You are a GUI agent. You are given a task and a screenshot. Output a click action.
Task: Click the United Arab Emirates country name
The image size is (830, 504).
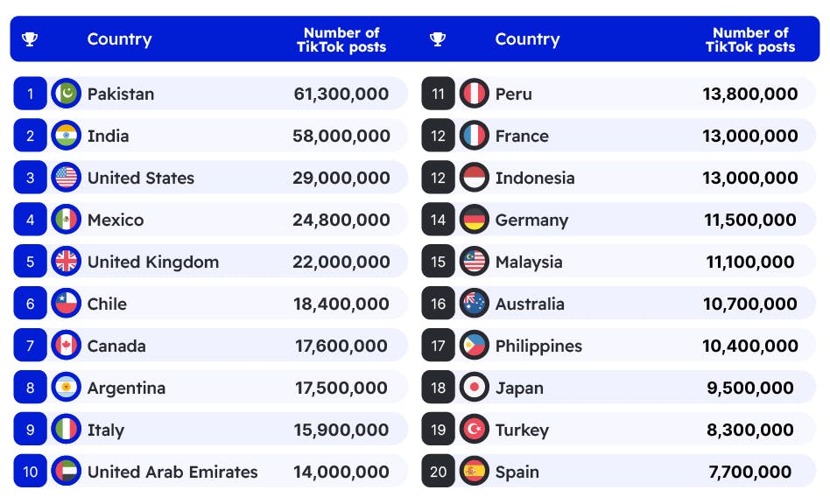pyautogui.click(x=172, y=472)
